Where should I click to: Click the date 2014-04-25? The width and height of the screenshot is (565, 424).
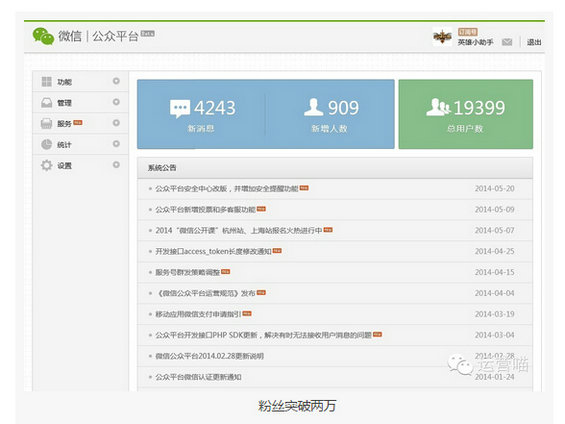[494, 251]
